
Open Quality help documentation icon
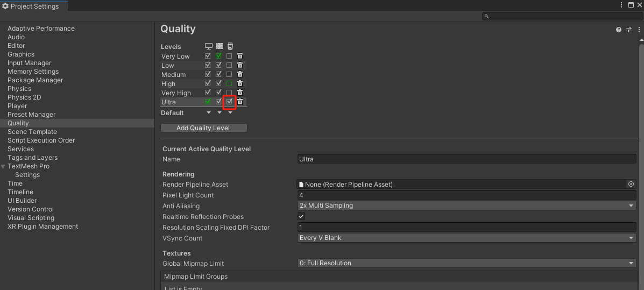pos(619,30)
